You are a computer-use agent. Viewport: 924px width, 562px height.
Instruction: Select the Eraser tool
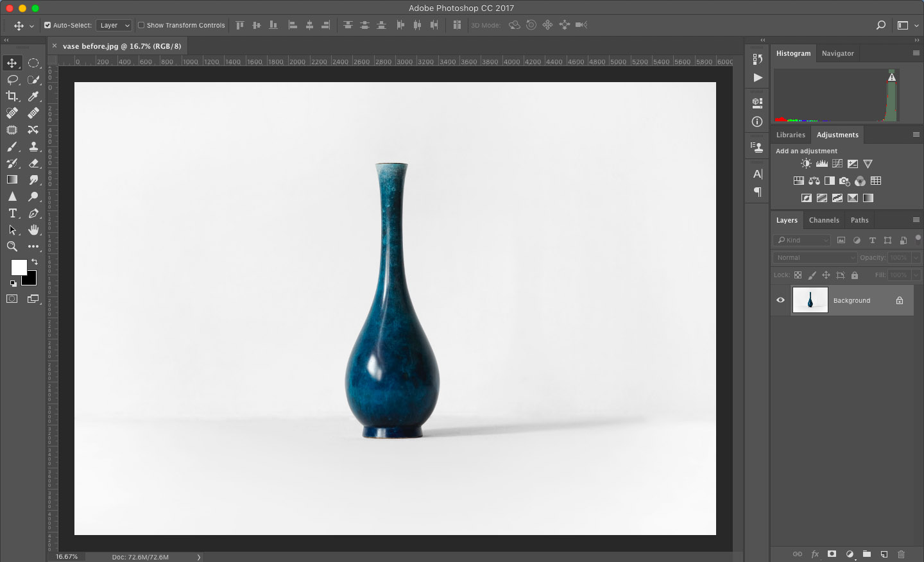33,163
